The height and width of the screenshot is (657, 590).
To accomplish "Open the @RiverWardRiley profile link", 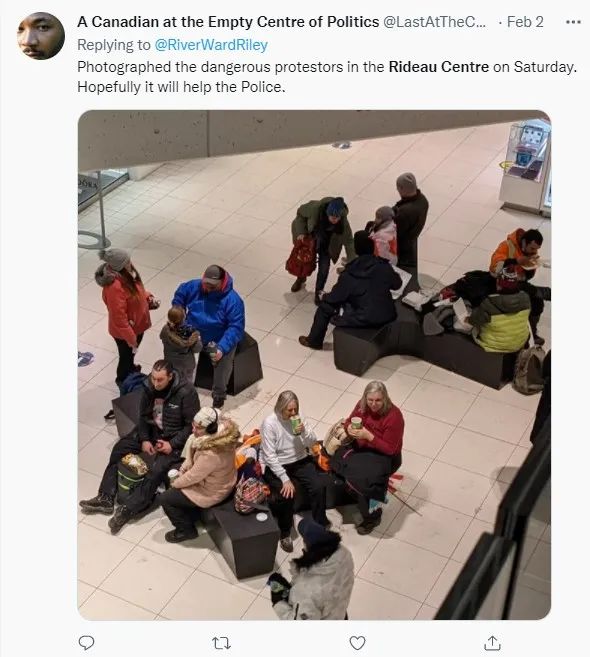I will pos(211,44).
